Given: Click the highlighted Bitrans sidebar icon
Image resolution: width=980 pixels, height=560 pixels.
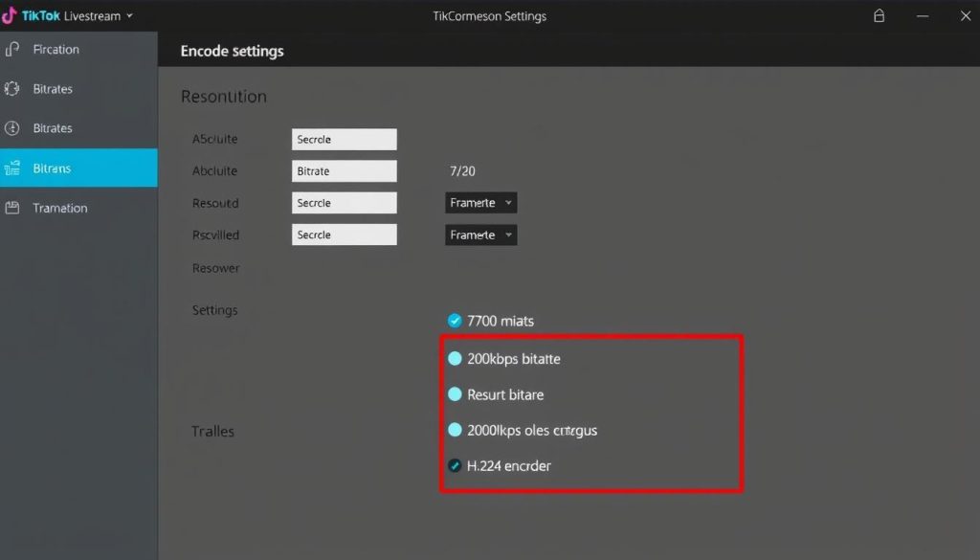Looking at the screenshot, I should [11, 168].
